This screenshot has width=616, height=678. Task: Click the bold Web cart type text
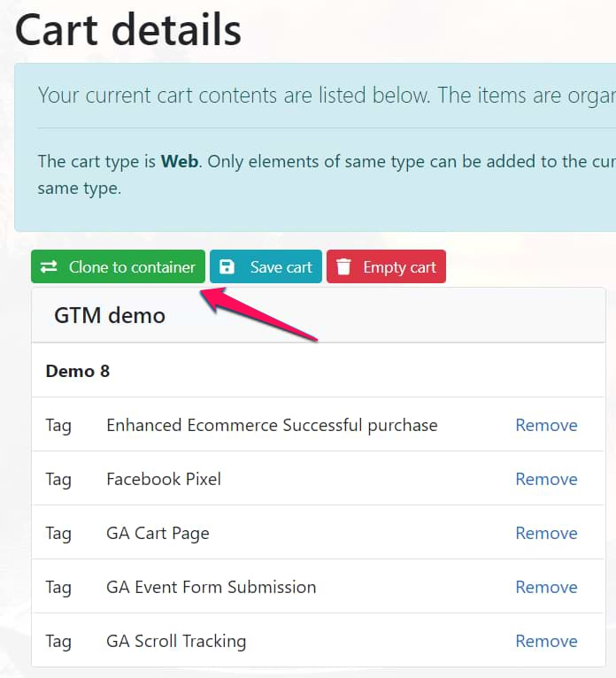(x=181, y=162)
